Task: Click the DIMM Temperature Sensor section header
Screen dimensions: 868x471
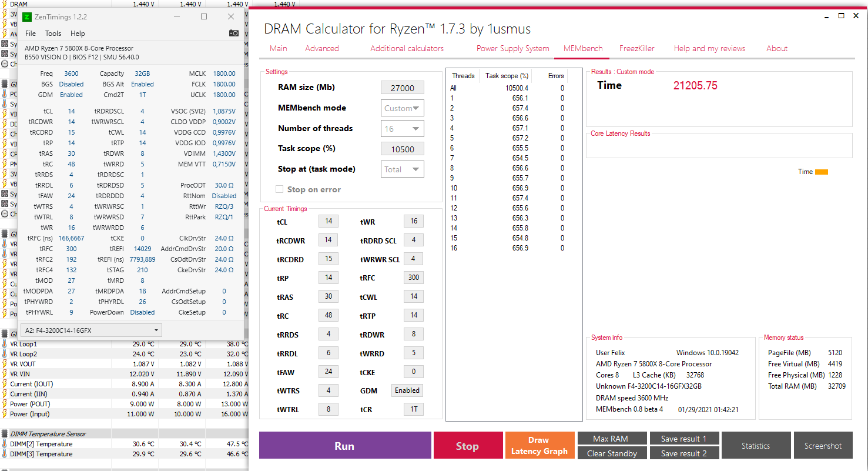Action: point(48,434)
